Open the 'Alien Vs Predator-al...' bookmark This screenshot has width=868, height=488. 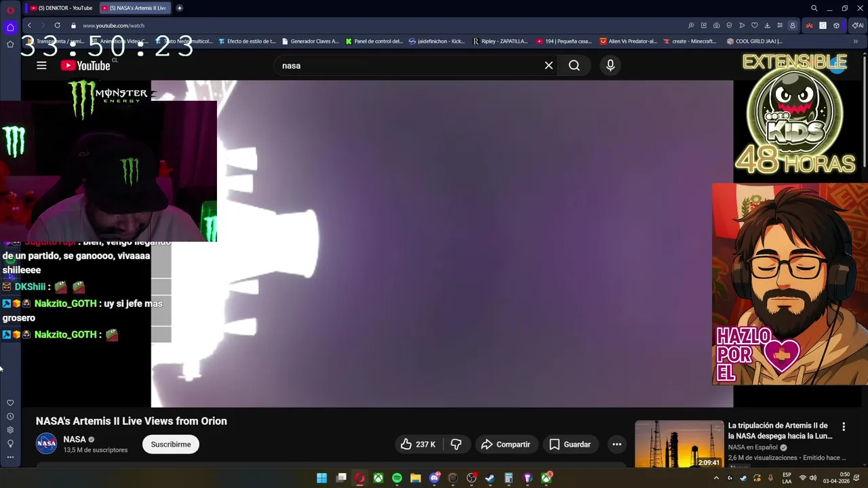pos(629,41)
